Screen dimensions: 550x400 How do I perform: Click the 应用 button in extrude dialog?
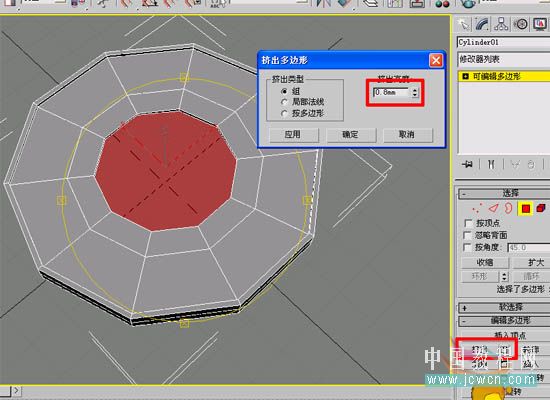point(294,135)
